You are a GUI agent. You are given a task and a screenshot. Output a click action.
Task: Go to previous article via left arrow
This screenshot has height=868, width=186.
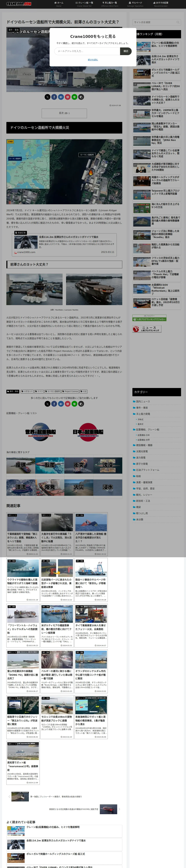pos(9,797)
